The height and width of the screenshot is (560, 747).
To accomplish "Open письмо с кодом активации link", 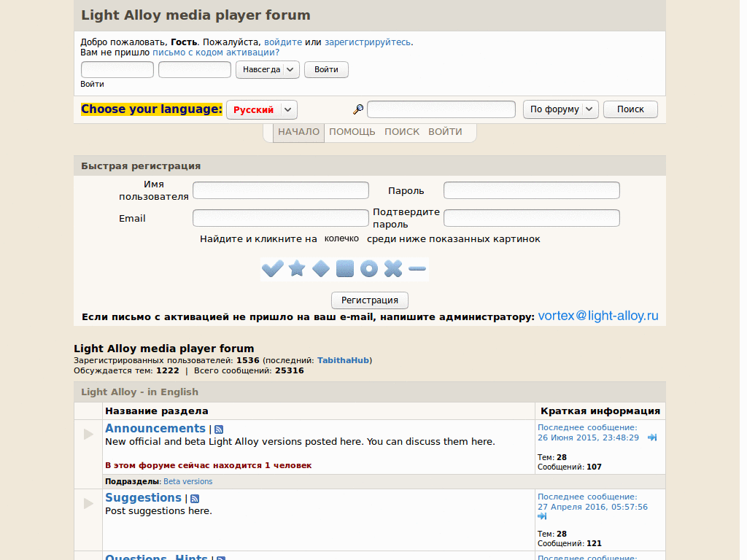I will 216,52.
